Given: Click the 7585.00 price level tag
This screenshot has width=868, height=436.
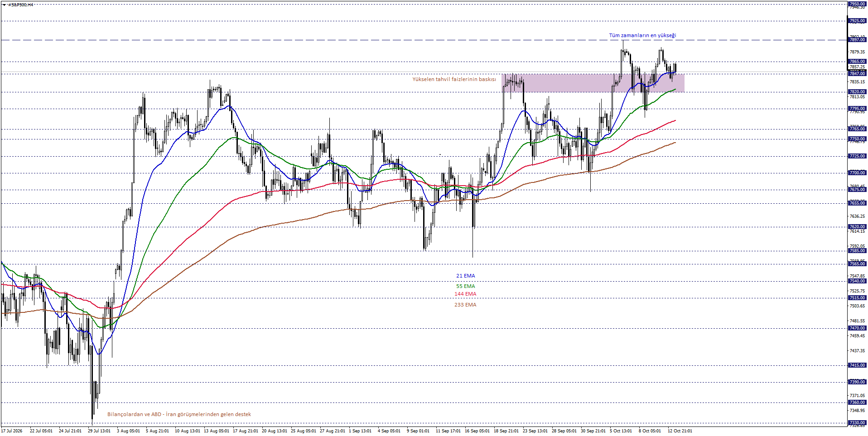Looking at the screenshot, I should [x=857, y=251].
